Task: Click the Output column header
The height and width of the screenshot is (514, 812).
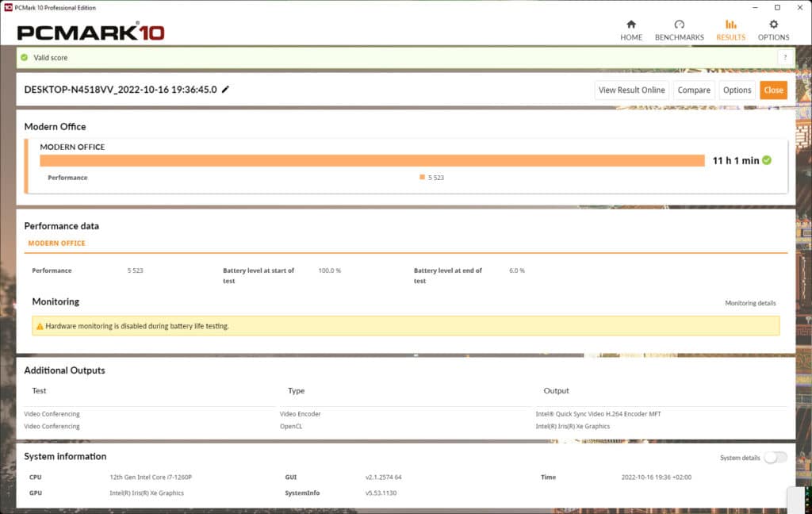Action: 556,391
